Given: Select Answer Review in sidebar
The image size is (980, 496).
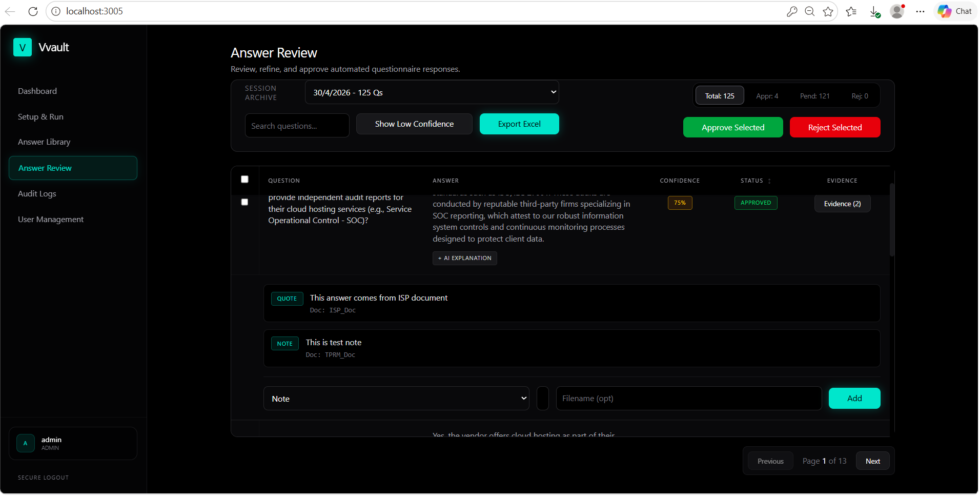Looking at the screenshot, I should coord(73,168).
